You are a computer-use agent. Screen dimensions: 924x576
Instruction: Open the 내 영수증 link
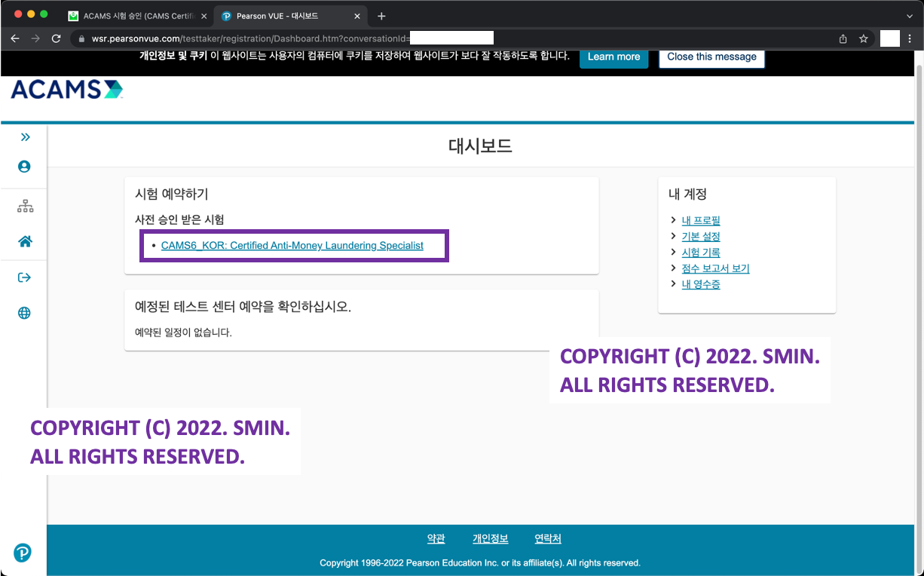(x=701, y=284)
